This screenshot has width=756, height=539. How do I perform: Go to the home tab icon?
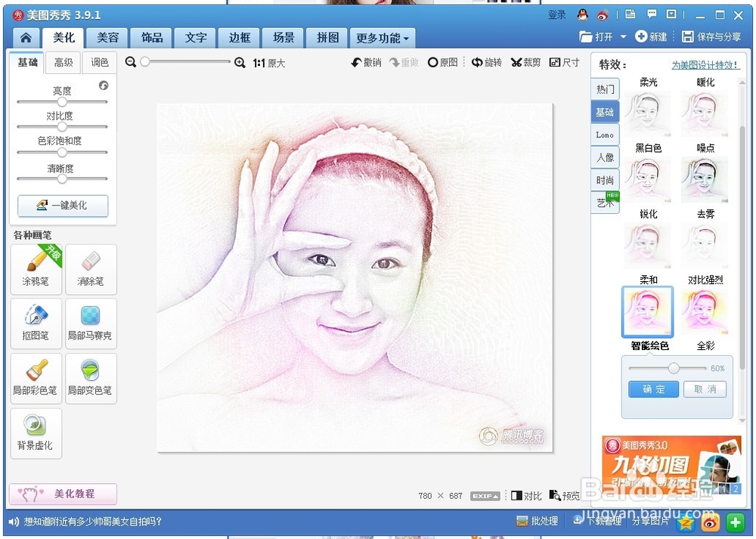click(26, 38)
